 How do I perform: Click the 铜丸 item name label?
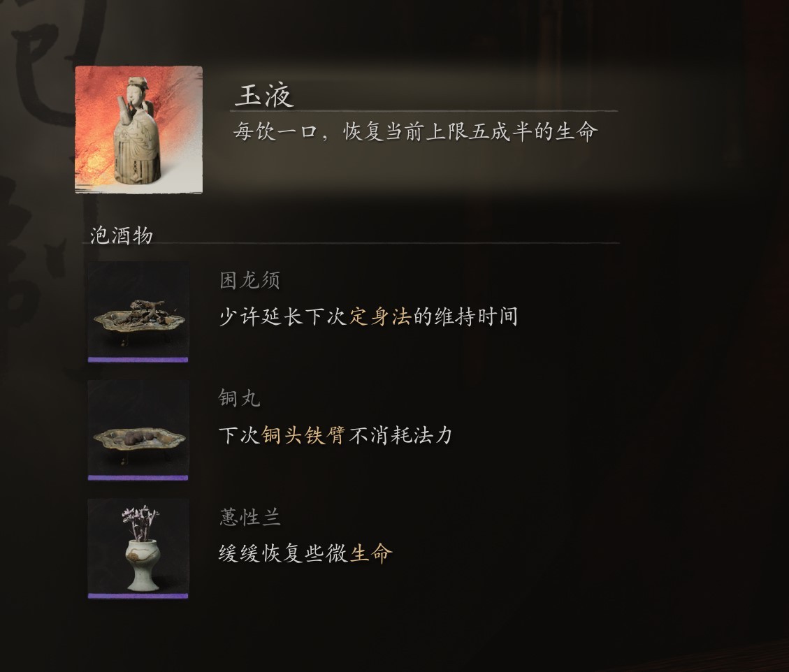[239, 398]
